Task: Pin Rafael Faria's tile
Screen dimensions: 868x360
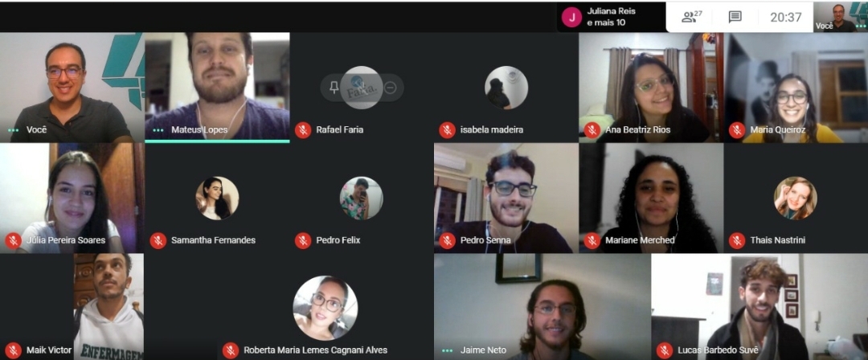Action: [334, 88]
